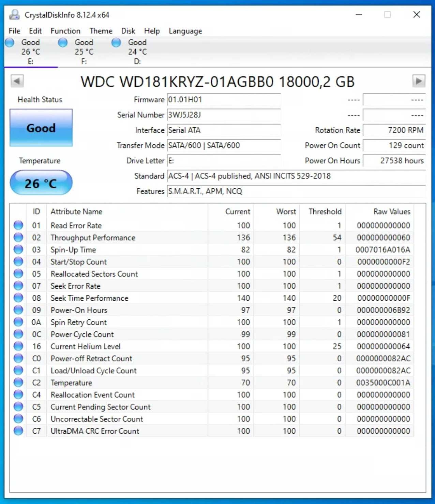Open the Edit menu
Viewport: 435px width, 504px height.
pyautogui.click(x=35, y=31)
